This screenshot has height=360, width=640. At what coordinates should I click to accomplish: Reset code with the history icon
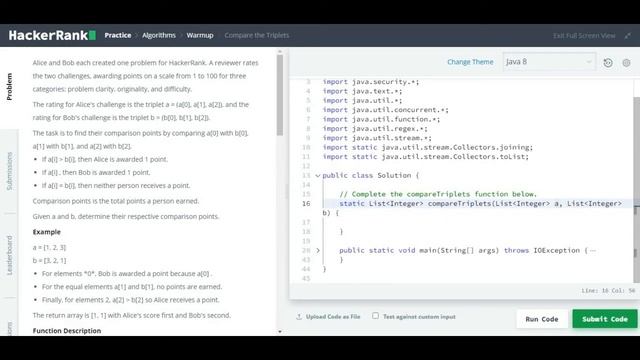[608, 62]
